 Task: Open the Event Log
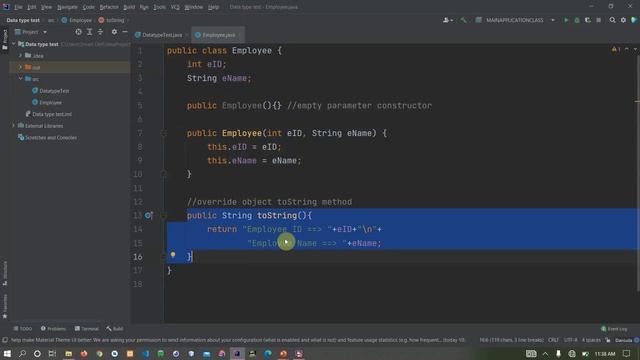pos(614,329)
